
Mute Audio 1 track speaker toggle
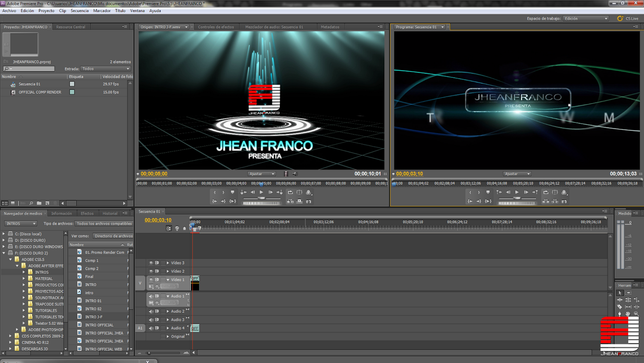pyautogui.click(x=151, y=296)
